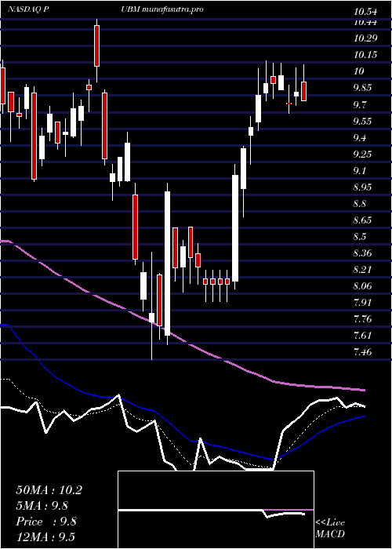Click the <<Live MACD label
392x549 pixels.
(330, 528)
